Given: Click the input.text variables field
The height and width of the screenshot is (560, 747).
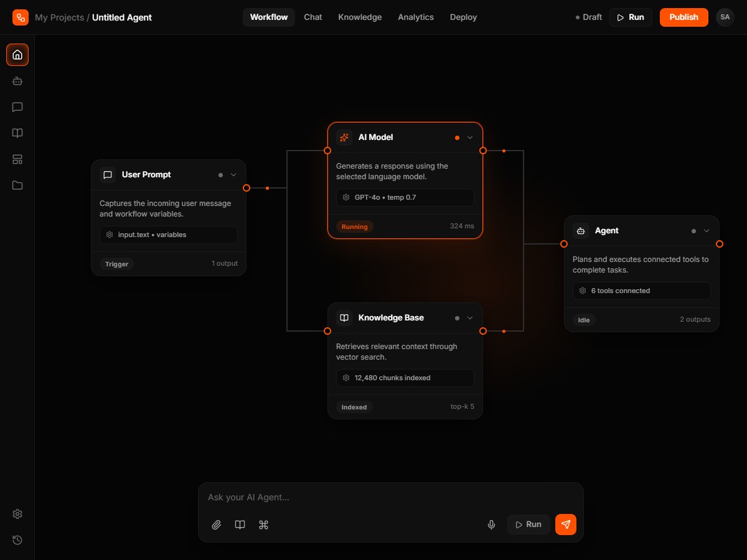Looking at the screenshot, I should click(x=169, y=235).
